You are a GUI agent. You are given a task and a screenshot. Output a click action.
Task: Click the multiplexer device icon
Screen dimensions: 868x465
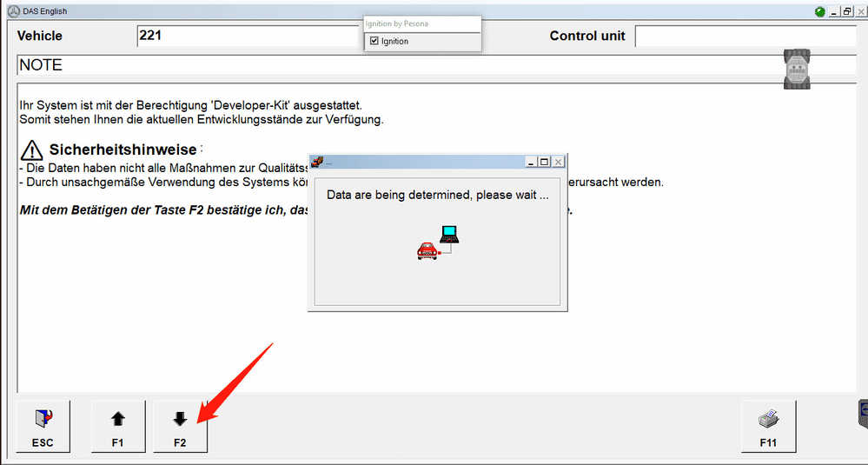(797, 69)
